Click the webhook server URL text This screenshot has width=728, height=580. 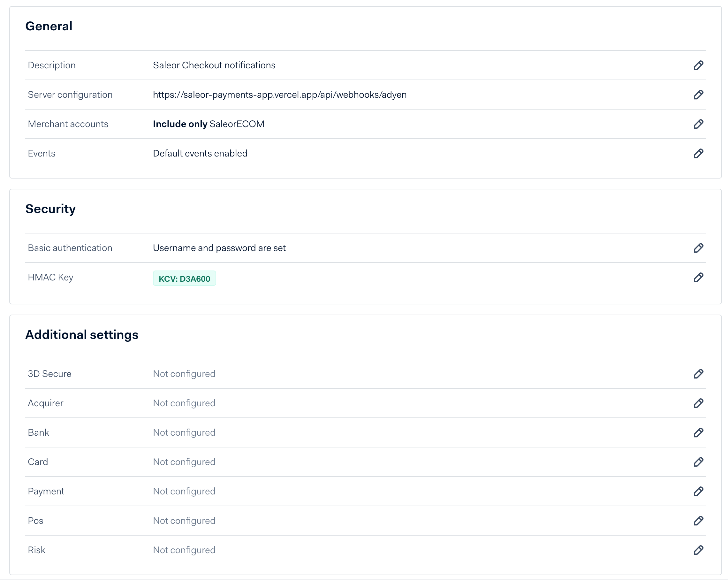(x=280, y=95)
